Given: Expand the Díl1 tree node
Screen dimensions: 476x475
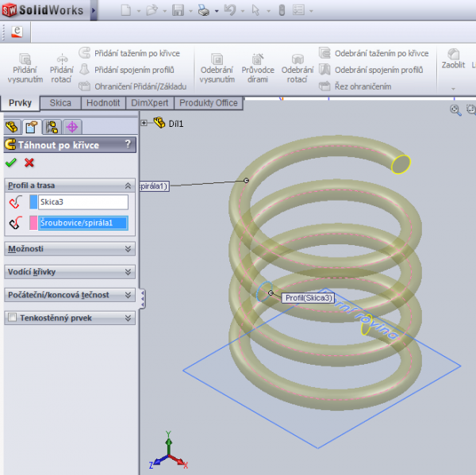Looking at the screenshot, I should [144, 123].
